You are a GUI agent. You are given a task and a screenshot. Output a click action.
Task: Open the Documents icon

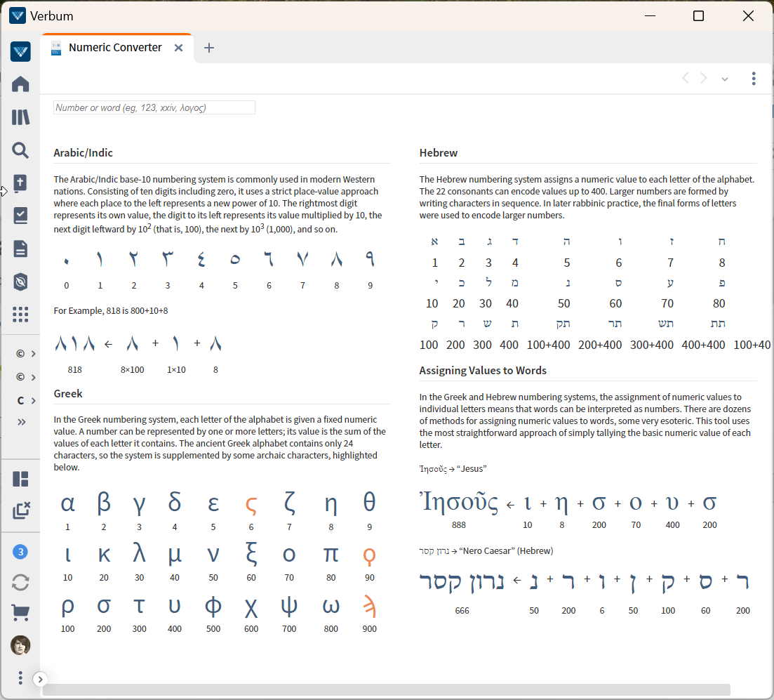tap(20, 249)
